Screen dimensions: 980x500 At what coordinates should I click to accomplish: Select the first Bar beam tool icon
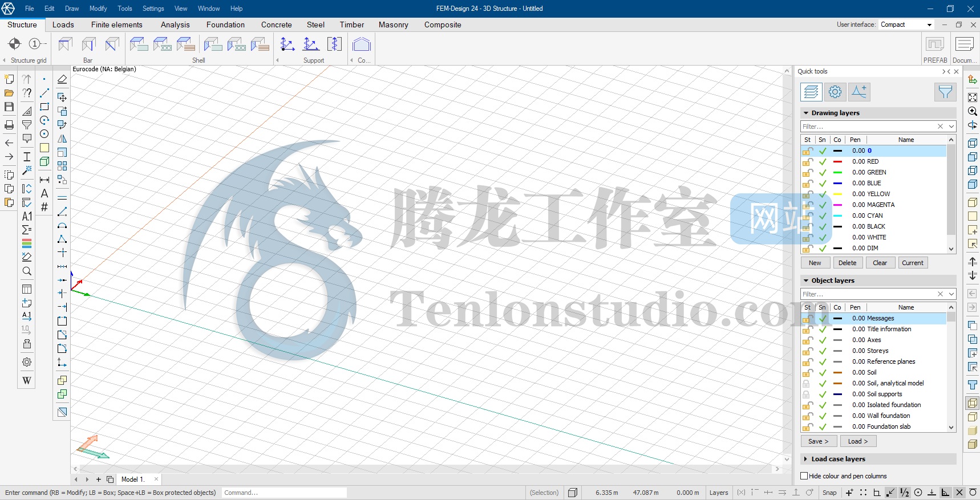66,44
